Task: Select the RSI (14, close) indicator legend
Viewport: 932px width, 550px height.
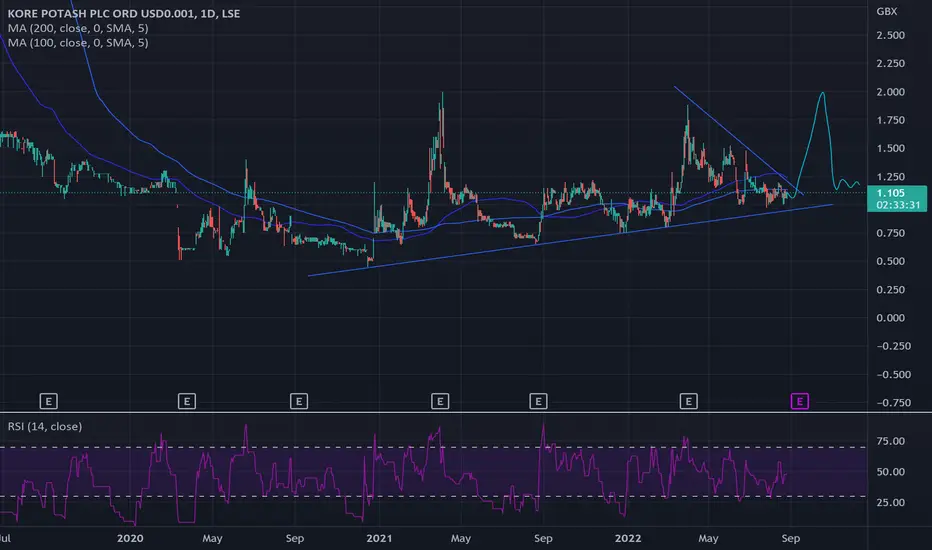Action: click(x=45, y=426)
